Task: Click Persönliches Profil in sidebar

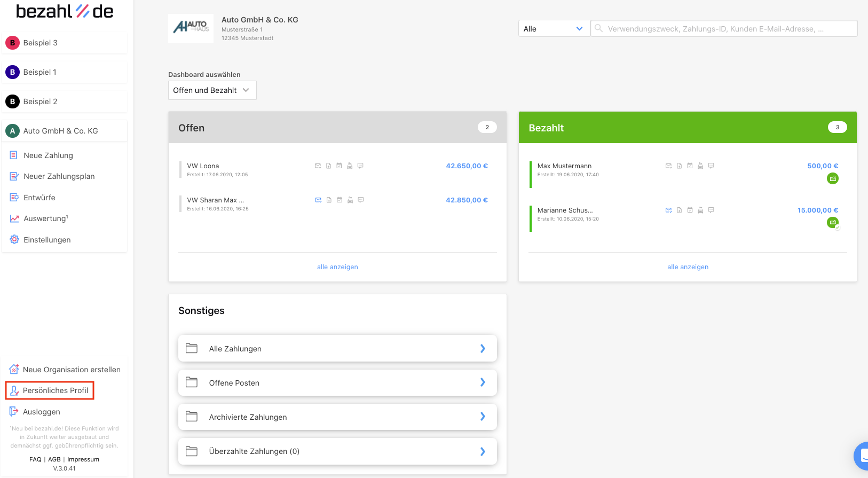Action: pyautogui.click(x=50, y=390)
